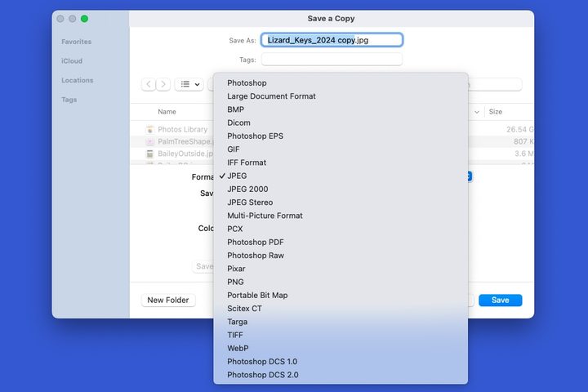Choose Photoshop Raw format
Image resolution: width=588 pixels, height=392 pixels.
[341, 256]
